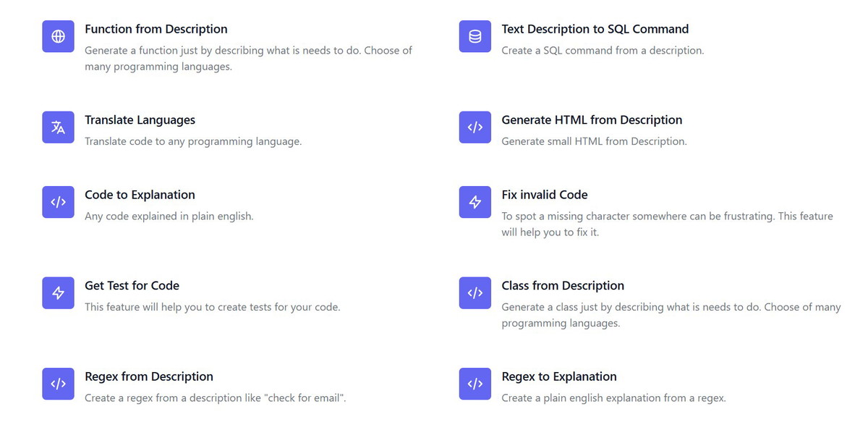Open Generate HTML from Description title
The width and height of the screenshot is (868, 425).
592,119
